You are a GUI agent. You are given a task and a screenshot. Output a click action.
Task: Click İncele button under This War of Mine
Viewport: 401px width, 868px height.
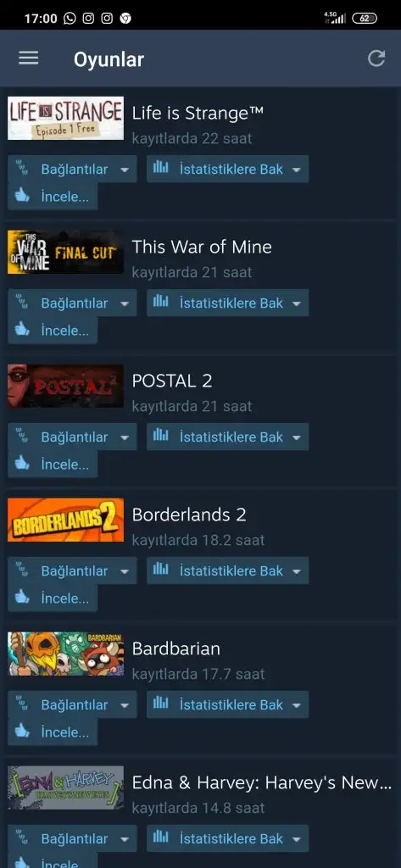53,331
